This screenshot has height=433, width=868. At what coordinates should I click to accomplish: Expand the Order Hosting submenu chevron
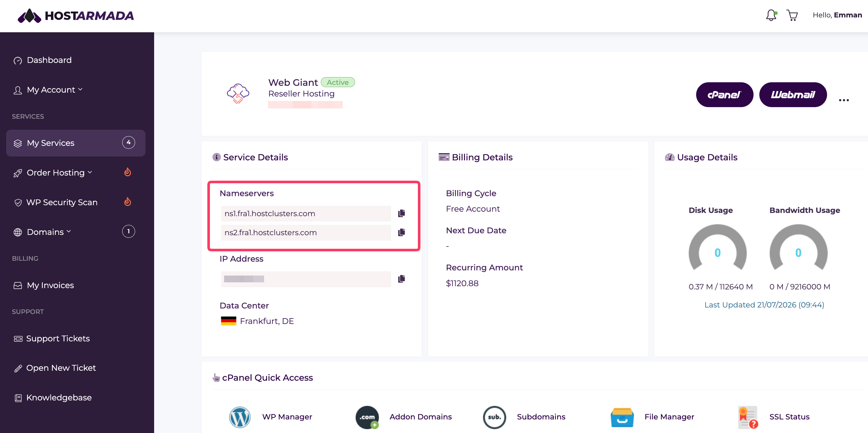click(90, 172)
